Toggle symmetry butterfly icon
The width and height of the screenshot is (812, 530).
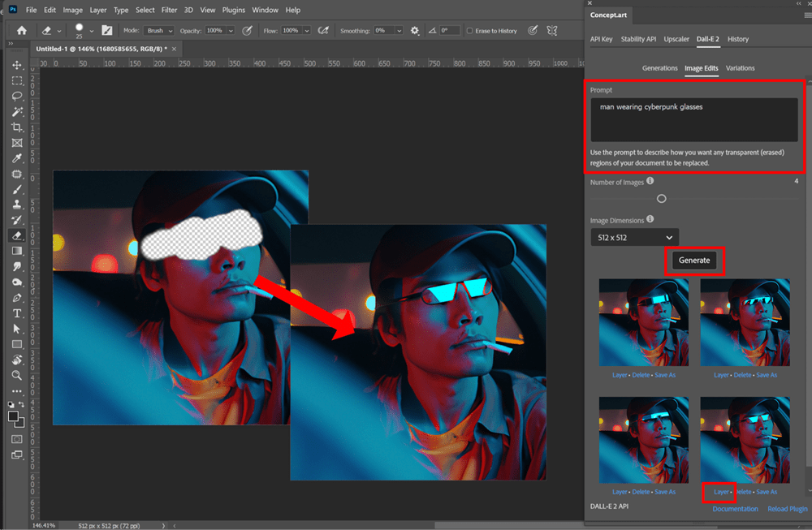tap(552, 31)
